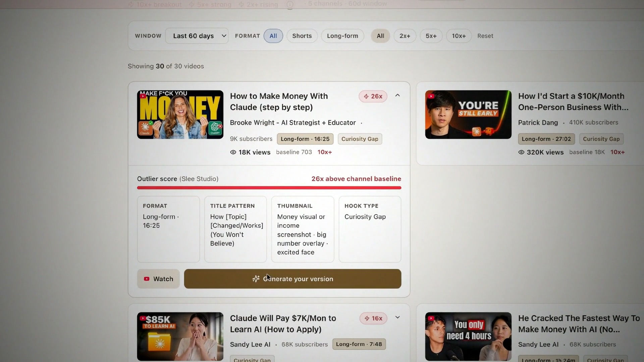Select the All outlier score filter

[x=380, y=36]
